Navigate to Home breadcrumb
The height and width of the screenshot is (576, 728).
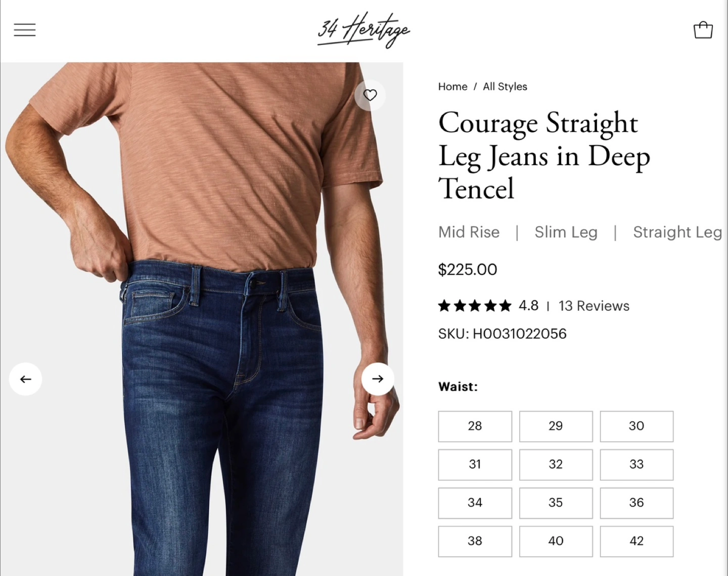[x=452, y=86]
